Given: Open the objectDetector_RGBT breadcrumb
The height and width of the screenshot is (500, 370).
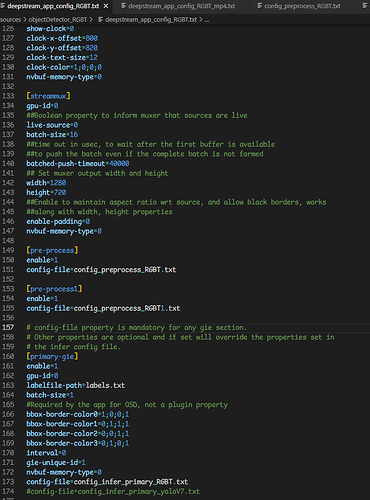Looking at the screenshot, I should [x=58, y=20].
